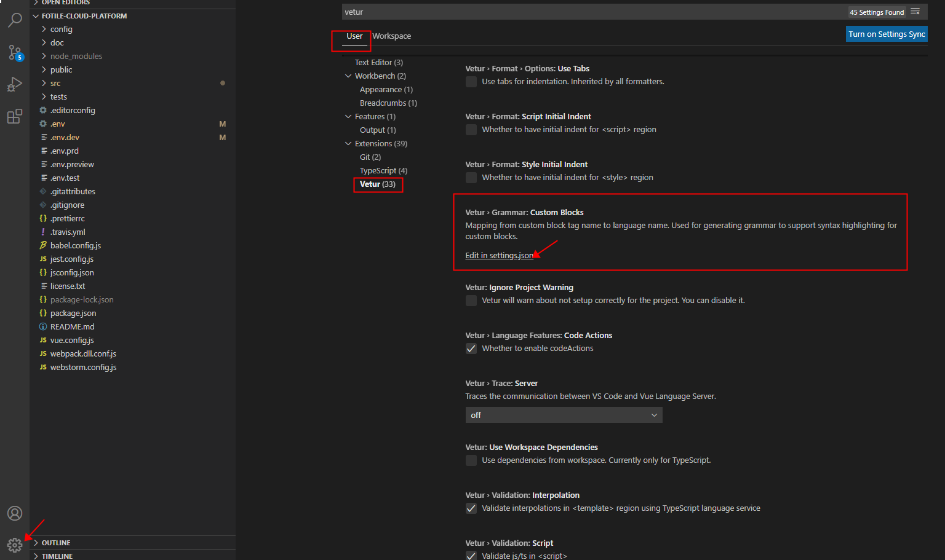Open the Accounts icon
The image size is (945, 560).
tap(15, 513)
